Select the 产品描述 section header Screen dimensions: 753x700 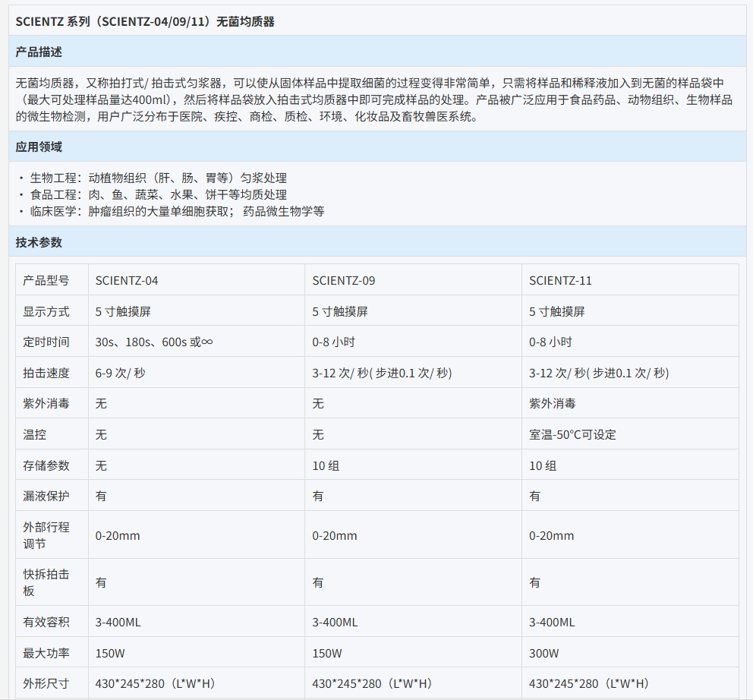(39, 52)
